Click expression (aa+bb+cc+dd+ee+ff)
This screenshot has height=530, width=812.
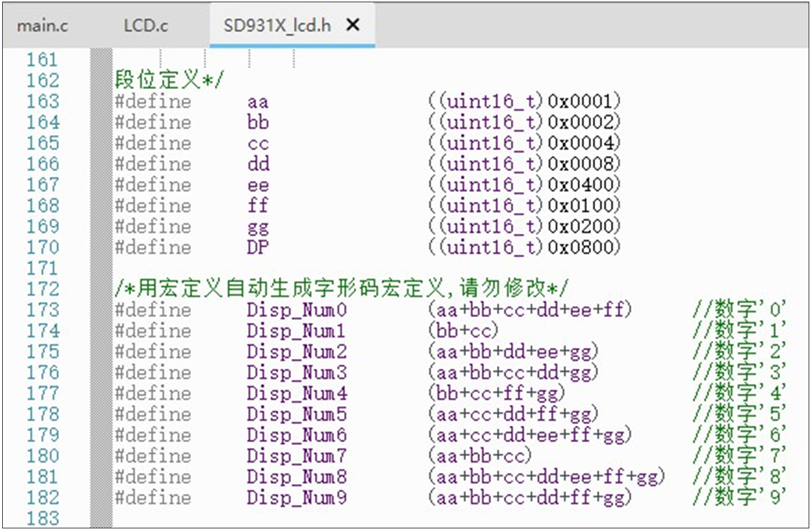click(530, 309)
